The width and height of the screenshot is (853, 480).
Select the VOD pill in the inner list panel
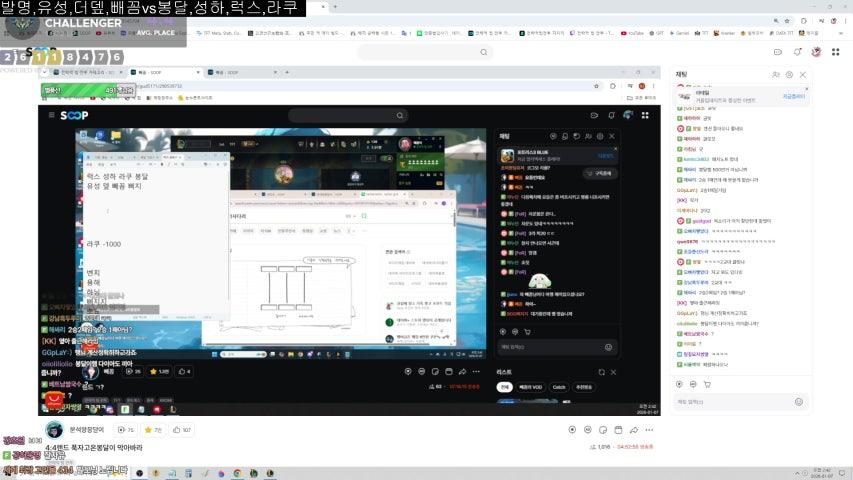point(530,387)
